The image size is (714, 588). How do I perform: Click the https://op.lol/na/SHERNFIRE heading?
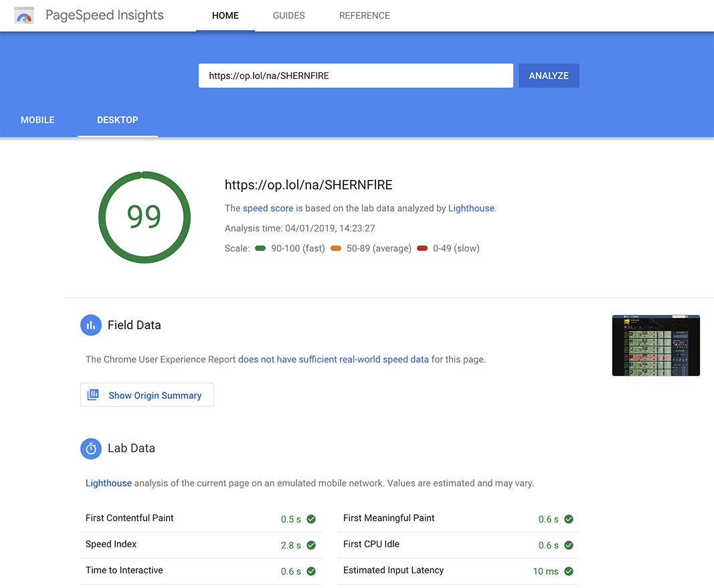(308, 185)
